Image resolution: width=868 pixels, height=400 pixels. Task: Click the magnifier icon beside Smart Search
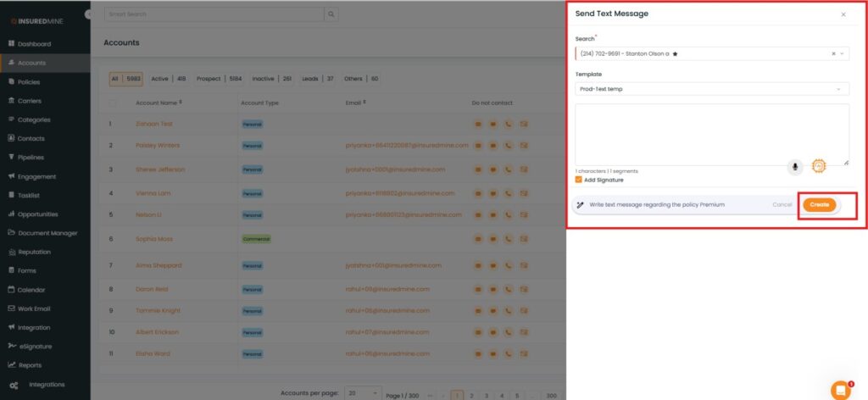coord(331,14)
